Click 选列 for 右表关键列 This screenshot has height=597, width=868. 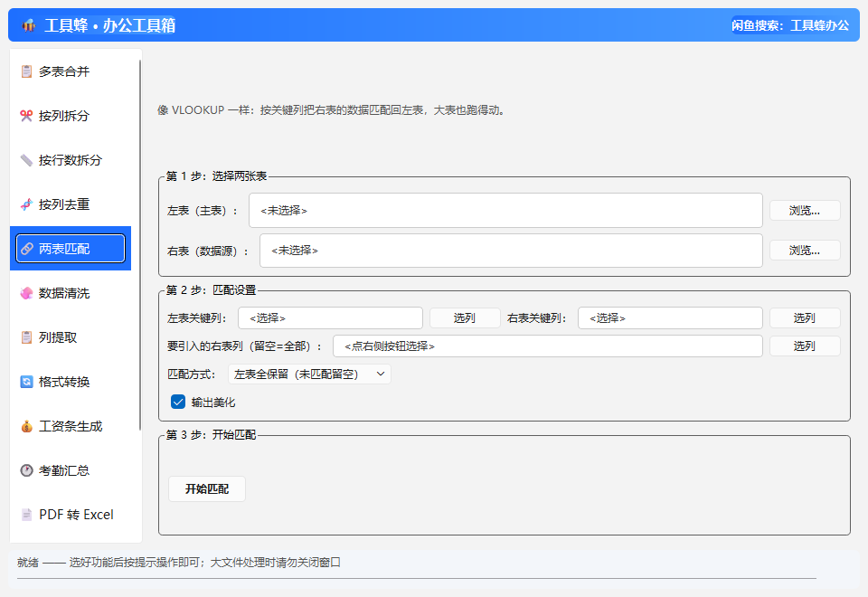pyautogui.click(x=805, y=317)
